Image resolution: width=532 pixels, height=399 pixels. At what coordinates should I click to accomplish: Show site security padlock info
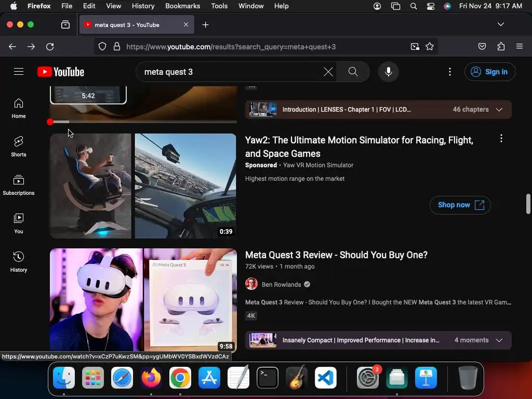point(117,46)
